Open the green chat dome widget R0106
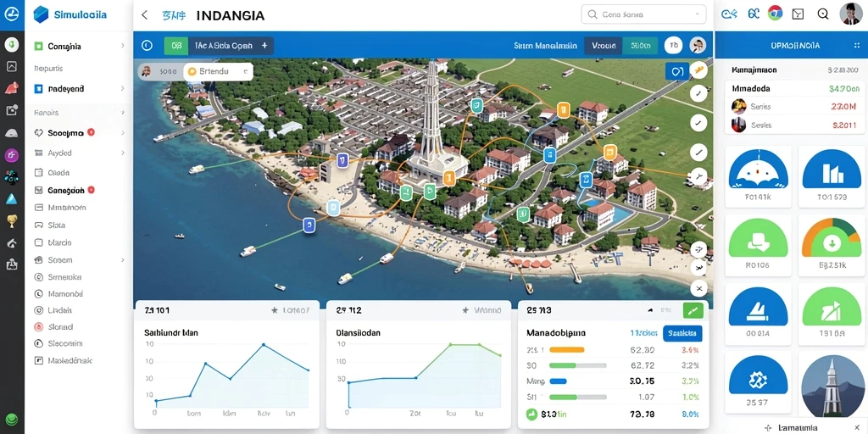Screen dimensions: 868x434 click(758, 245)
